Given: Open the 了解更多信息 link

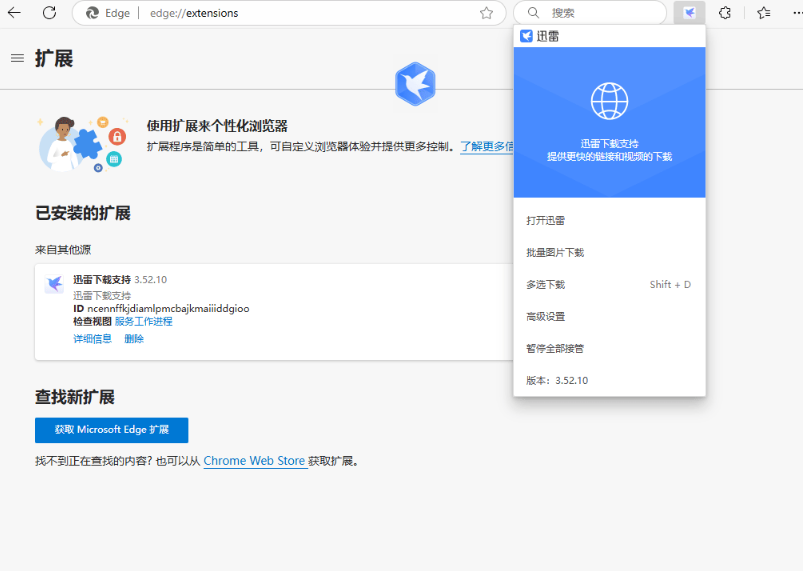Looking at the screenshot, I should [x=487, y=146].
